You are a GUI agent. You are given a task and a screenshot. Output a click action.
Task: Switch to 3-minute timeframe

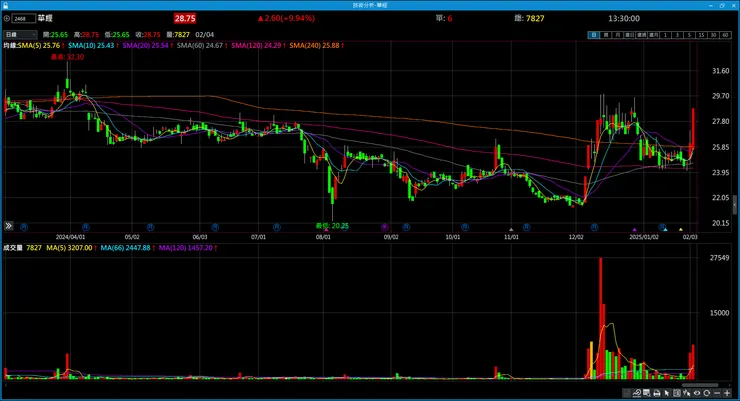point(677,35)
